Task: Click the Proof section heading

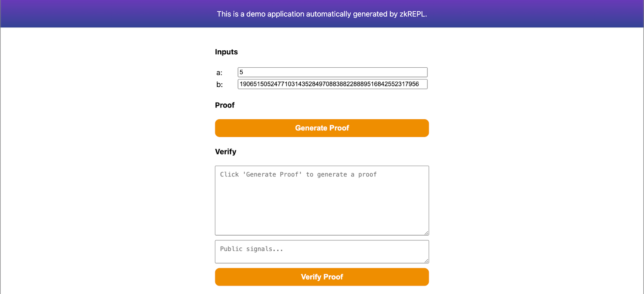Action: (225, 105)
